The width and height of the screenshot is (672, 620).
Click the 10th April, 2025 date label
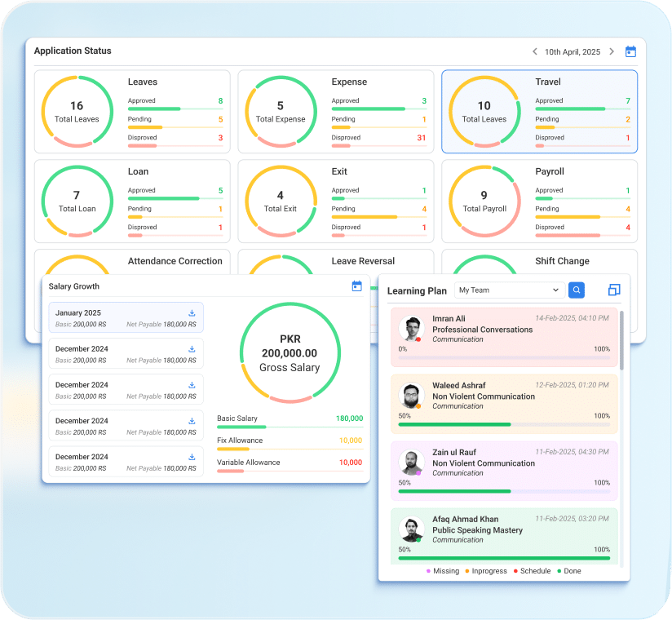pos(572,51)
